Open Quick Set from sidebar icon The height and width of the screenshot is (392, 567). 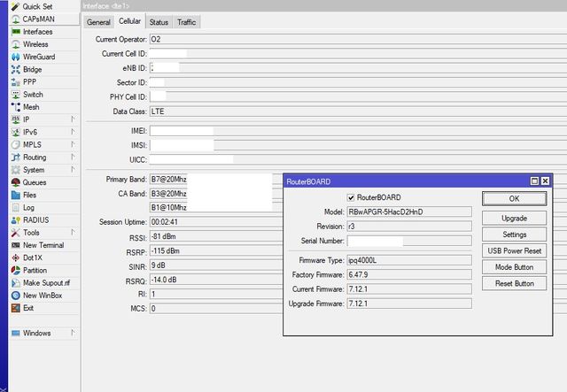[x=16, y=6]
